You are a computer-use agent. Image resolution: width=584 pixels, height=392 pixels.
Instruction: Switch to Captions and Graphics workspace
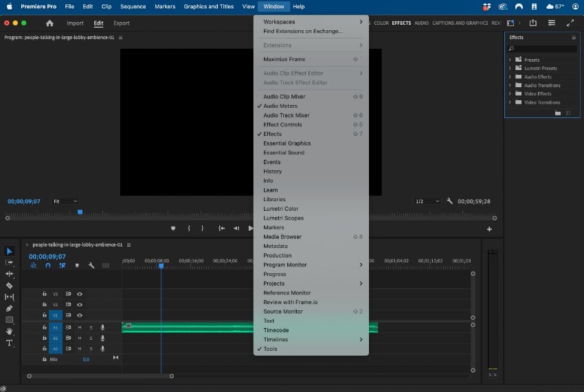click(x=460, y=23)
